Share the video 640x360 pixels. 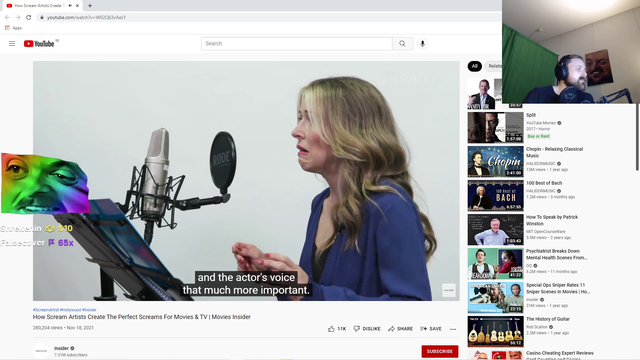[x=400, y=329]
